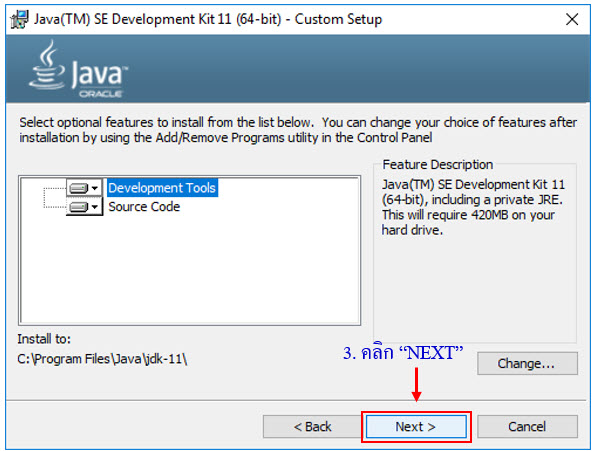Open the Development Tools install option dropdown arrow
Screen dimensions: 593x451
[x=95, y=188]
